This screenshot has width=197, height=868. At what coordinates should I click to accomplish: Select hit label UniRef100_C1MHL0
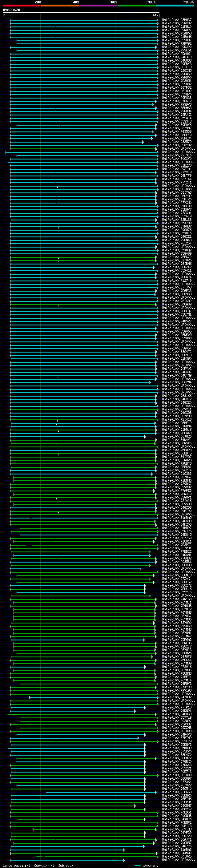(x=177, y=26)
